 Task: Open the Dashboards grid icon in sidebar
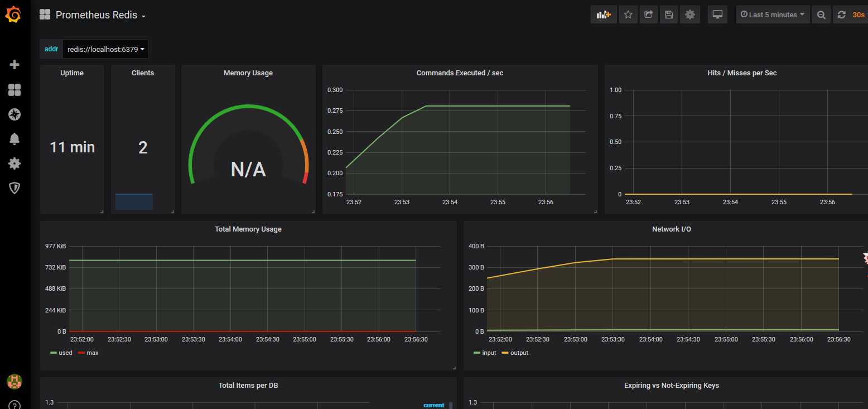tap(15, 90)
